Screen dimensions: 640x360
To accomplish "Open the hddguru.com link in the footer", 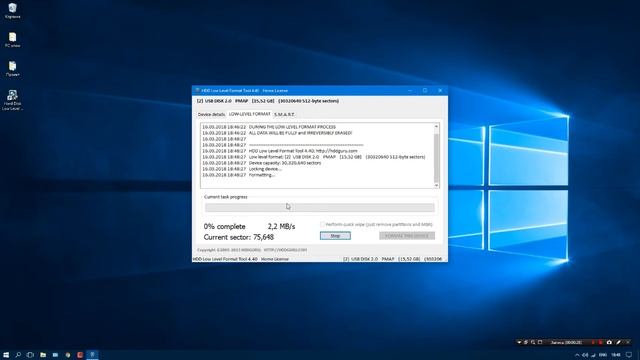I will 285,250.
